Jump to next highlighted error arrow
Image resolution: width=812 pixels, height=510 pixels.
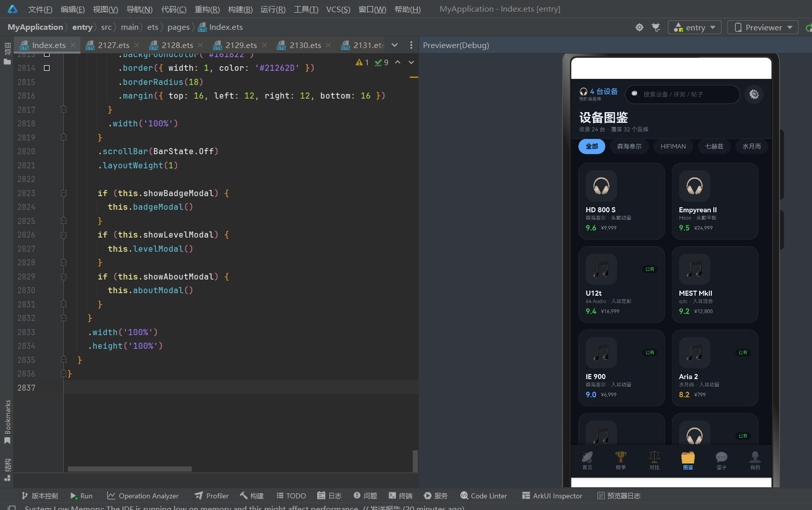(411, 62)
